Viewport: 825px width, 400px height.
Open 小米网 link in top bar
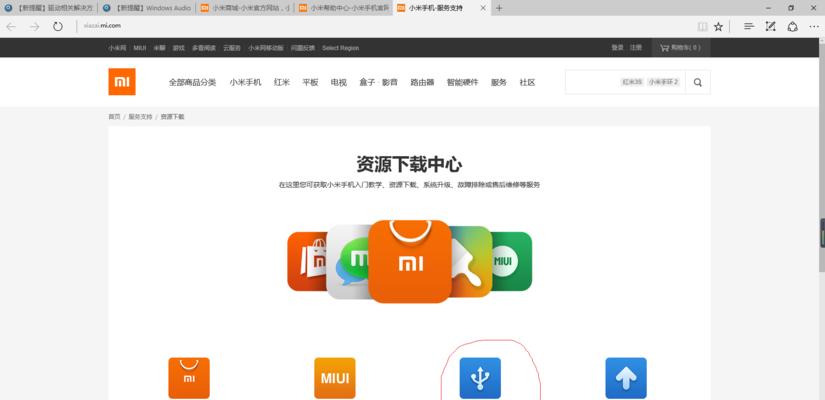tap(117, 48)
